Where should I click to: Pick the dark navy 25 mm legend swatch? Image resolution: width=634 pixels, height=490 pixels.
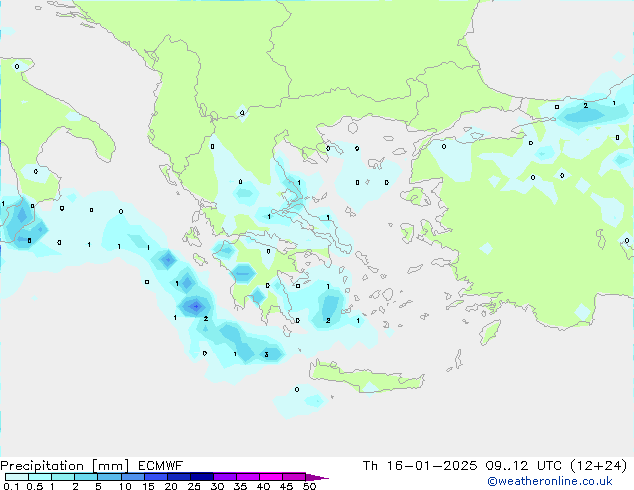point(202,476)
